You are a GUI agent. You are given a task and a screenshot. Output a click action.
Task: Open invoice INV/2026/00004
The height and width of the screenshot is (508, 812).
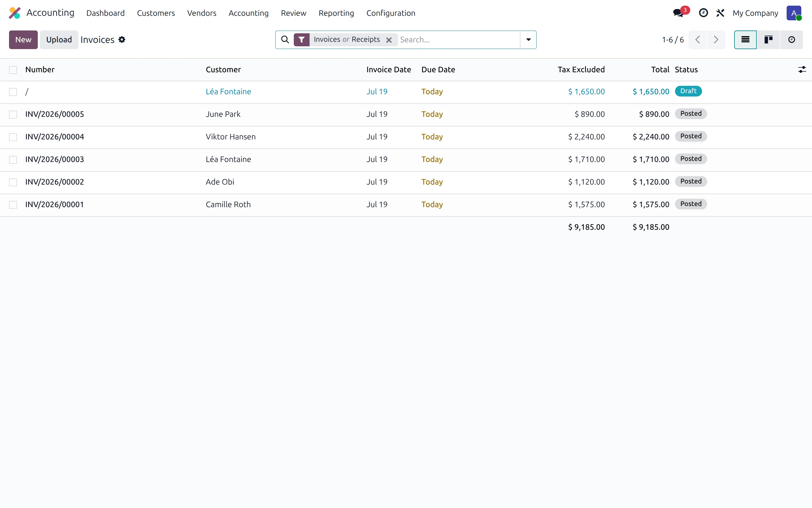tap(54, 137)
